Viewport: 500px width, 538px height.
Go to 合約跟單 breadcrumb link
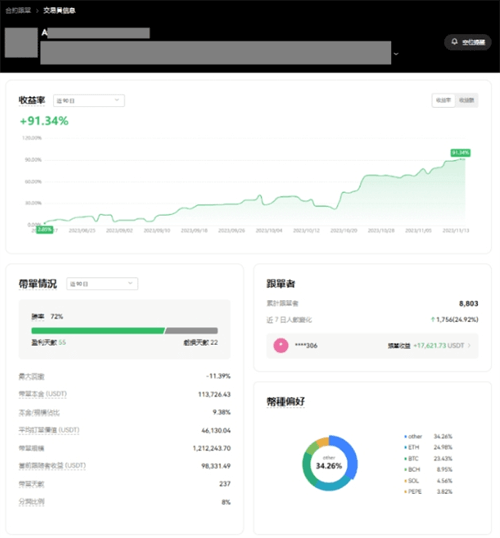point(18,11)
